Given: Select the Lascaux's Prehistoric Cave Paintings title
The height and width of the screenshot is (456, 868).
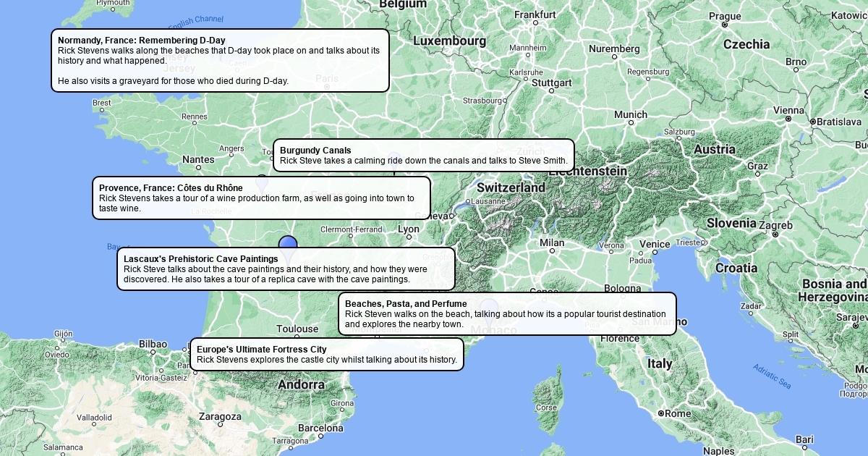Looking at the screenshot, I should (200, 259).
